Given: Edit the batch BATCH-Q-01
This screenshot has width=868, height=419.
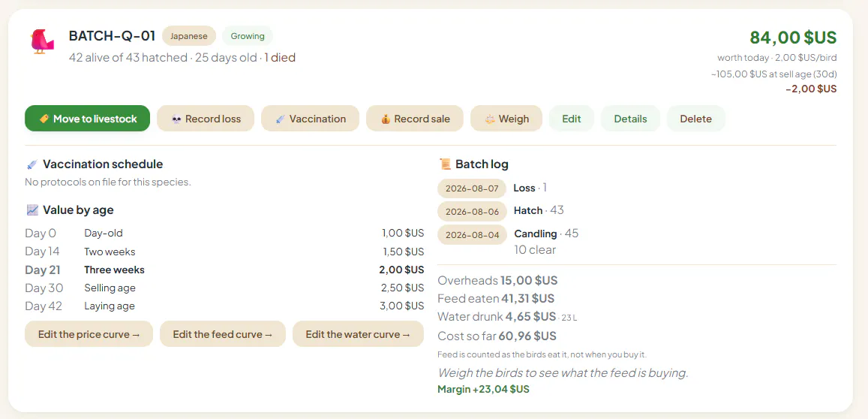Looking at the screenshot, I should (571, 119).
